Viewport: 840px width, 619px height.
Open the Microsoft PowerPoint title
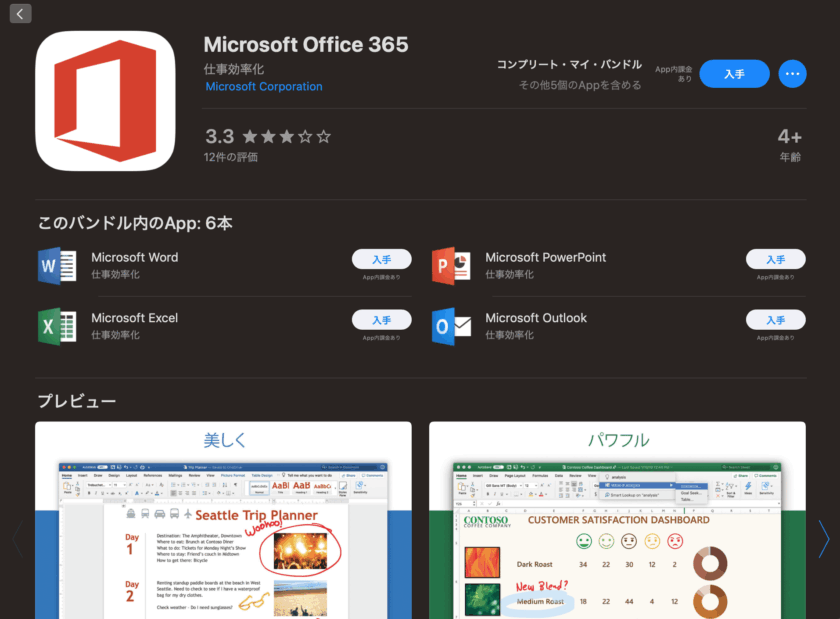tap(545, 257)
